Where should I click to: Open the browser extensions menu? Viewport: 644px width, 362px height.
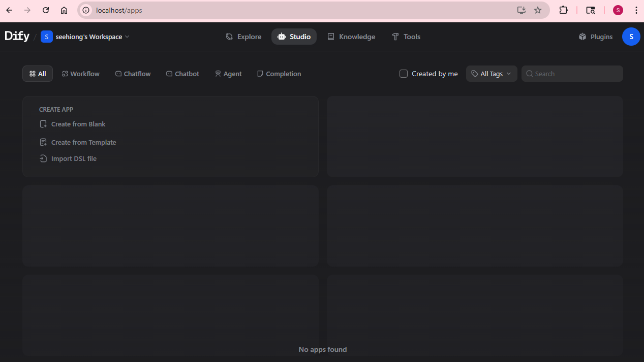tap(563, 10)
